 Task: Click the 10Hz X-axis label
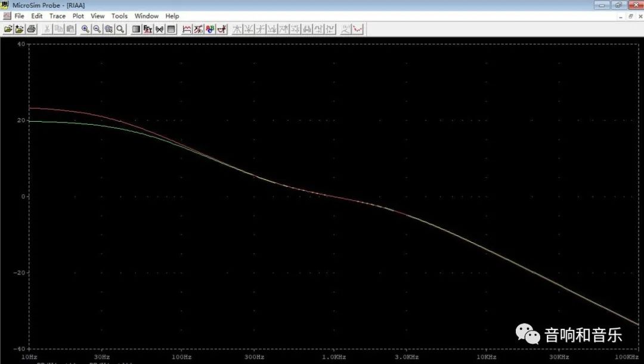(x=29, y=357)
